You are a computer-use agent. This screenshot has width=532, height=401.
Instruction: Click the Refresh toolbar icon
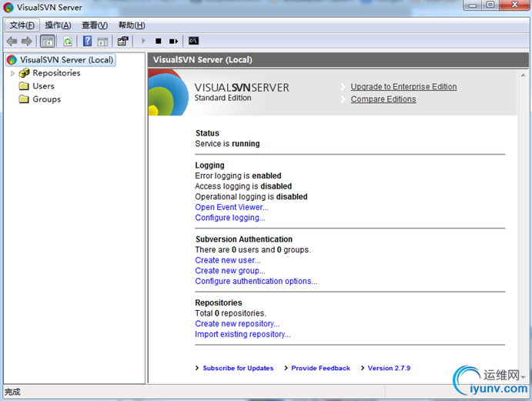[68, 42]
